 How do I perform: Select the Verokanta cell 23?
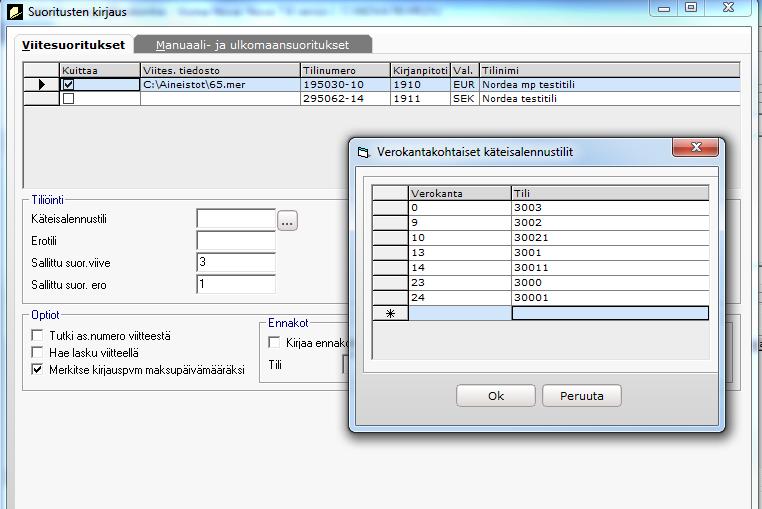(x=460, y=283)
